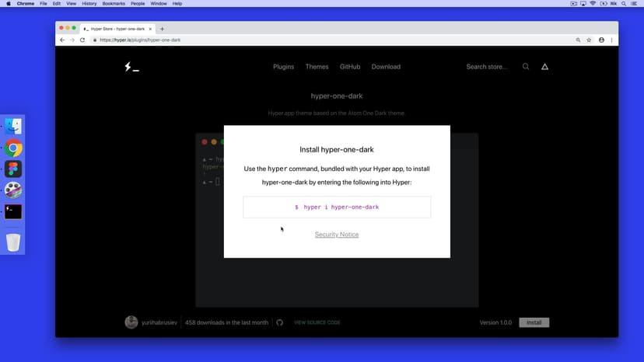Go to Themes in the site navigation
Image resolution: width=644 pixels, height=362 pixels.
[x=317, y=67]
